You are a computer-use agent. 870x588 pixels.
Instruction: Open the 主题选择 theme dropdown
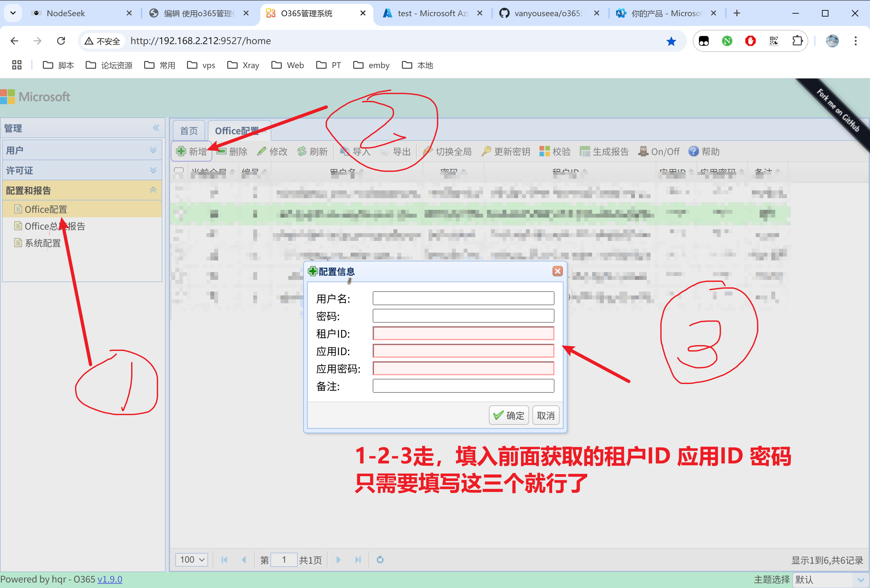pos(830,580)
